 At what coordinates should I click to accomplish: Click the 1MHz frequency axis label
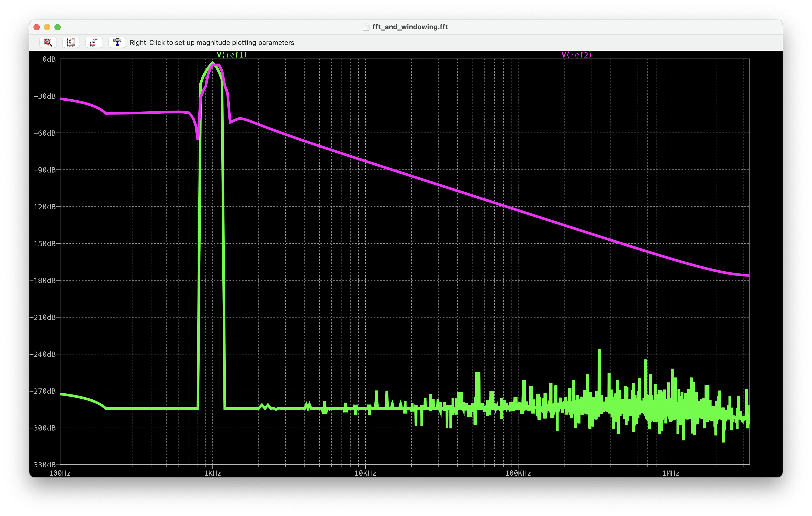[670, 473]
